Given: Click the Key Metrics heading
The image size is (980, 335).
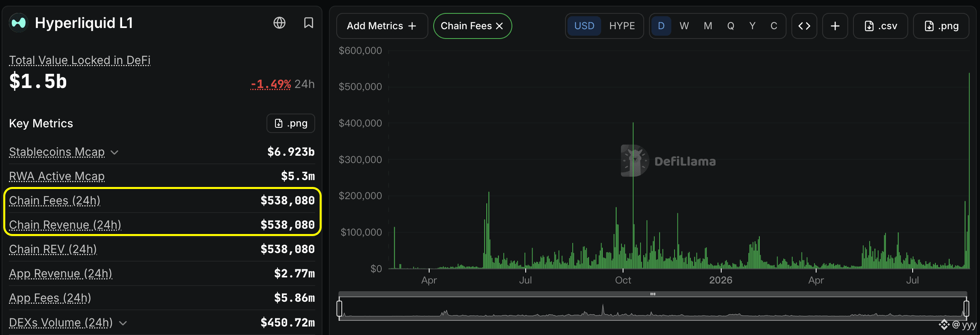Looking at the screenshot, I should pos(41,123).
